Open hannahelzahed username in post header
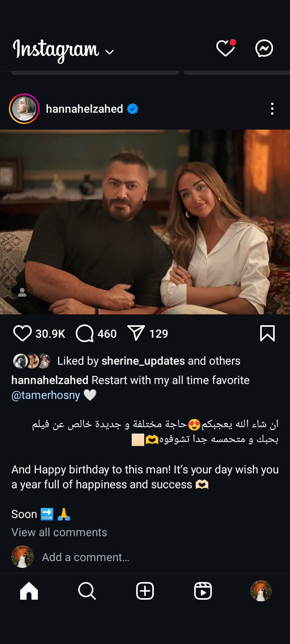The height and width of the screenshot is (644, 290). 84,109
